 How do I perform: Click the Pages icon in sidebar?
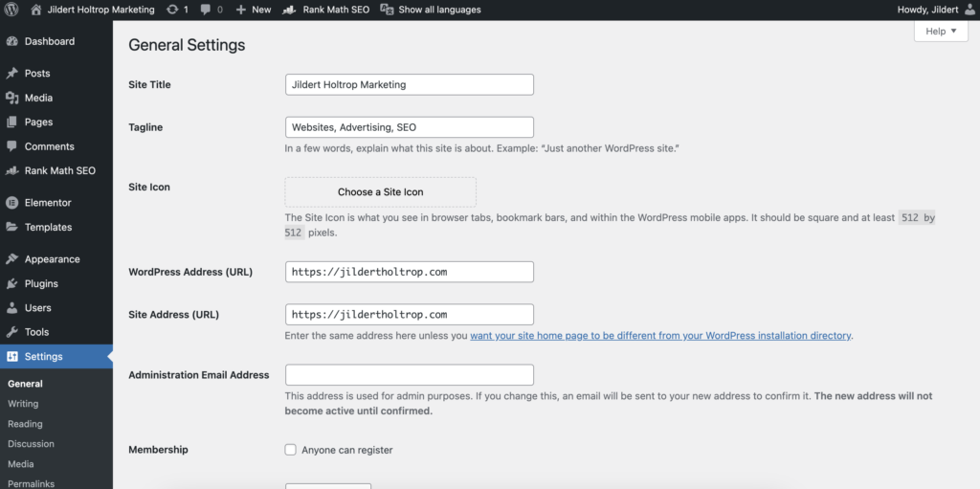tap(11, 122)
